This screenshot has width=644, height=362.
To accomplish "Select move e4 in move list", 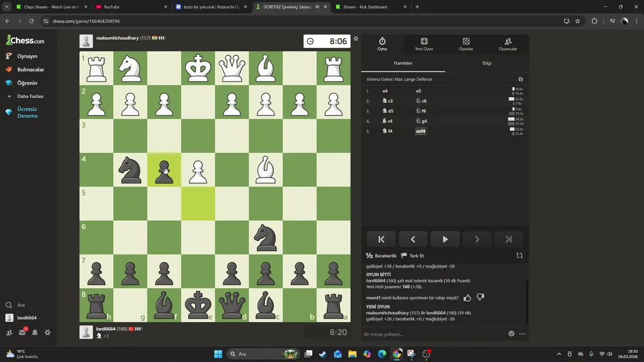I will (x=385, y=91).
